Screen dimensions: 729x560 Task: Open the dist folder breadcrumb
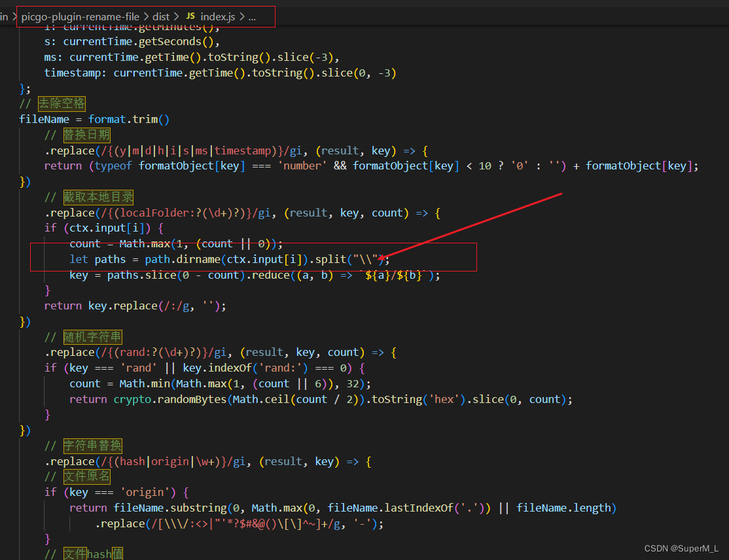click(x=161, y=17)
